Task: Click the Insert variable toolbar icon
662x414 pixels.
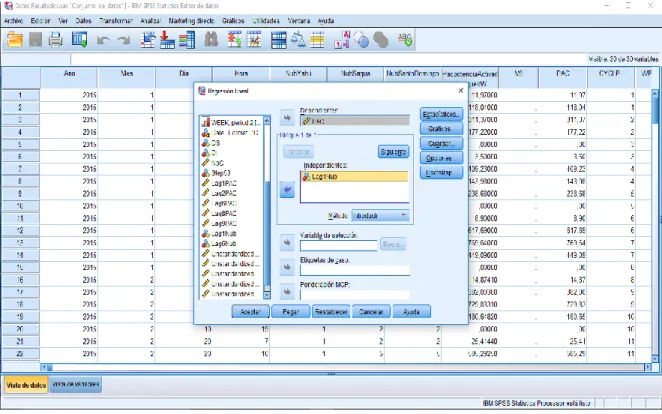Action: pos(254,40)
